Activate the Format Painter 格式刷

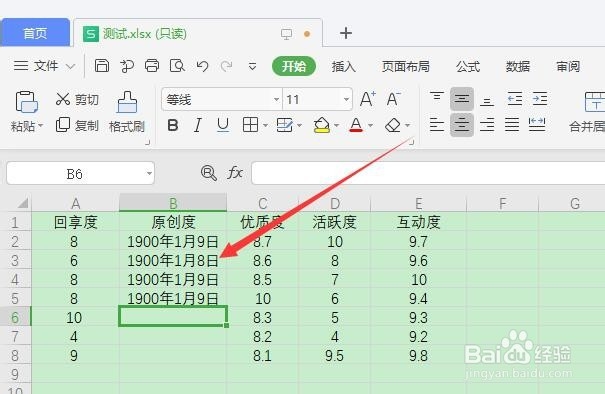click(127, 112)
